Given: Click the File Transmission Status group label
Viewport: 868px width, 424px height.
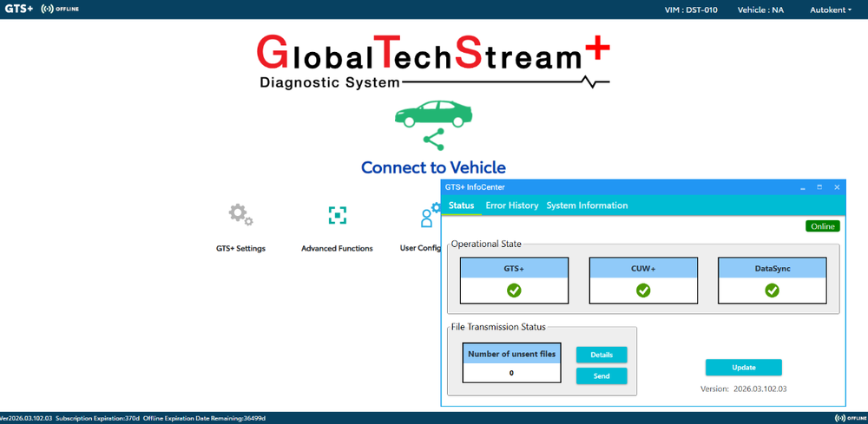Looking at the screenshot, I should pos(498,327).
